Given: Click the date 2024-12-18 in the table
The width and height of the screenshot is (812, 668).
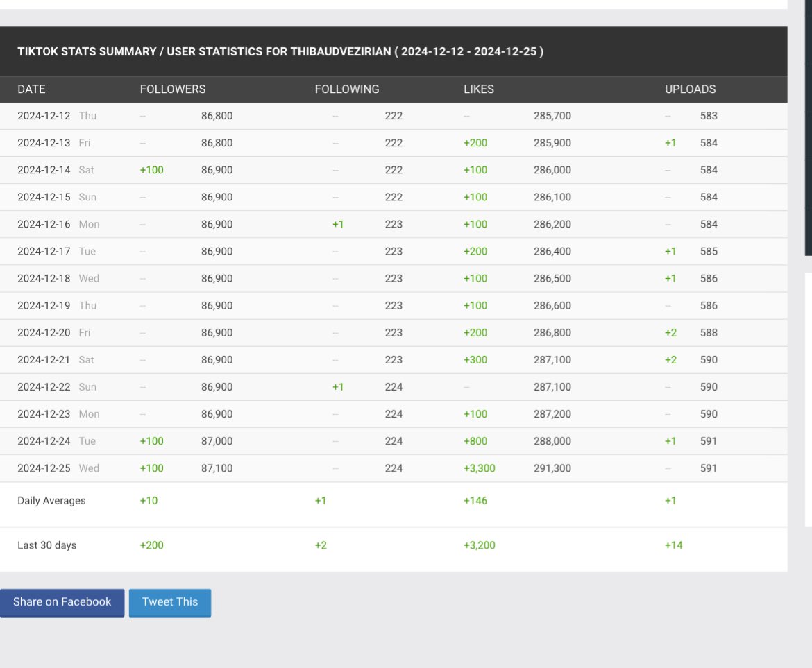Looking at the screenshot, I should (44, 278).
